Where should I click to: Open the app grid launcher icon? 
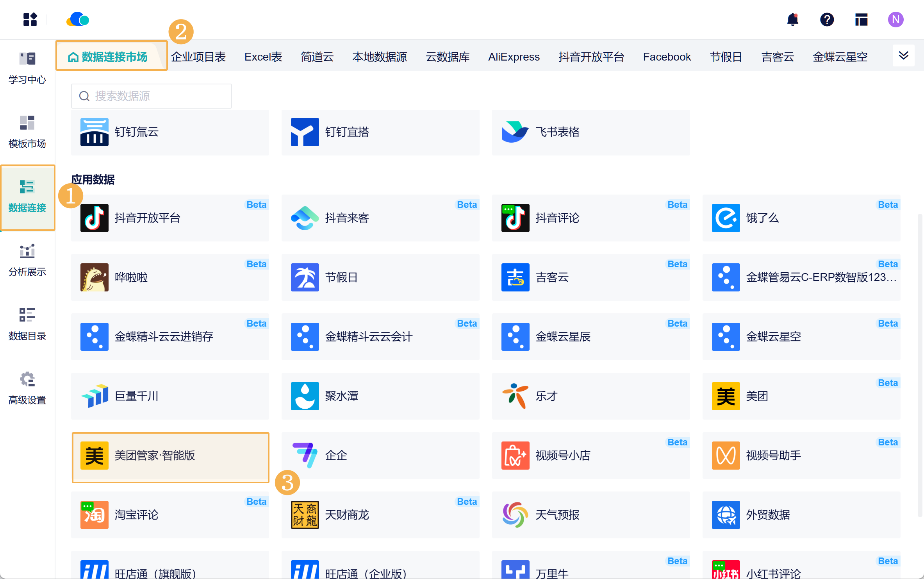click(x=30, y=20)
